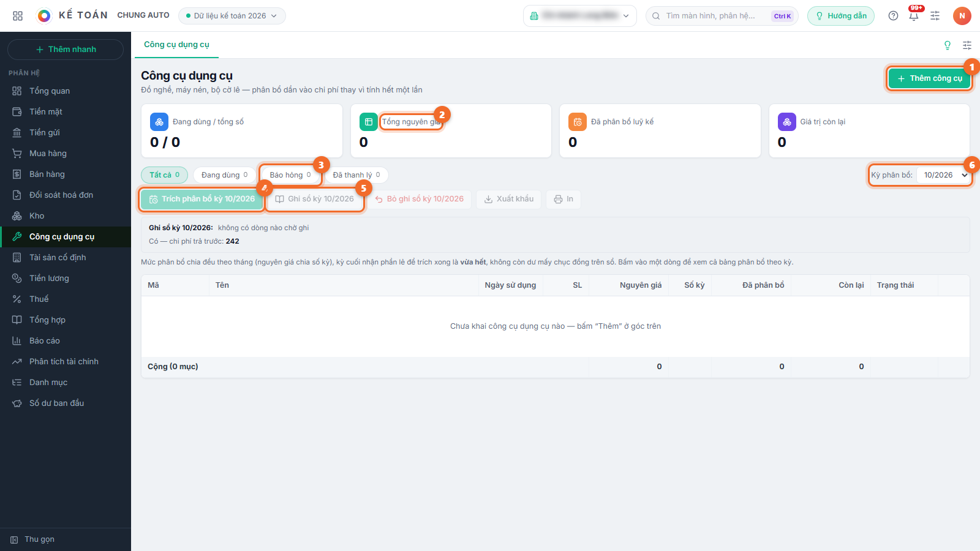Open Tiền mặt module

[x=66, y=111]
